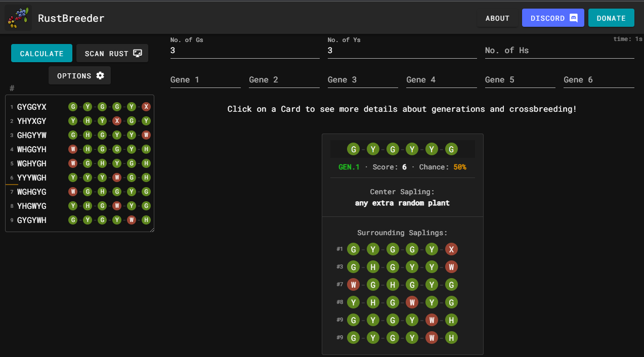Click the first G gene in the GYGGYX list row
Viewport: 644px width, 357px height.
point(73,107)
